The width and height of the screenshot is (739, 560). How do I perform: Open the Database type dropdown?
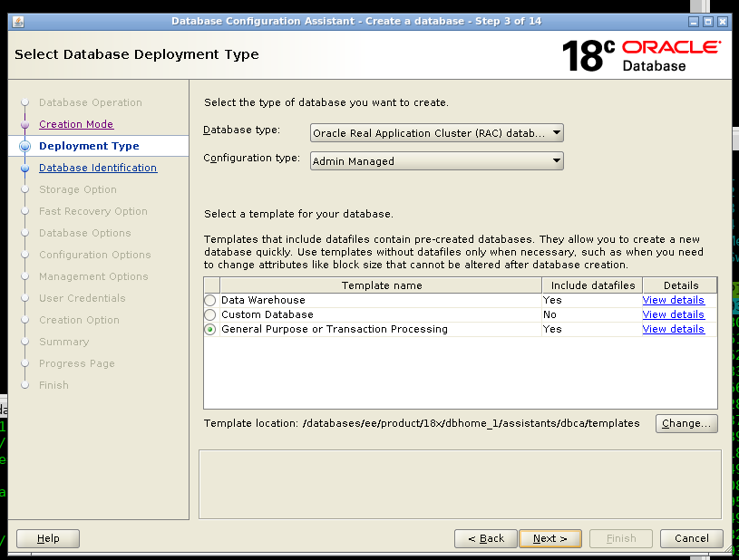(436, 133)
